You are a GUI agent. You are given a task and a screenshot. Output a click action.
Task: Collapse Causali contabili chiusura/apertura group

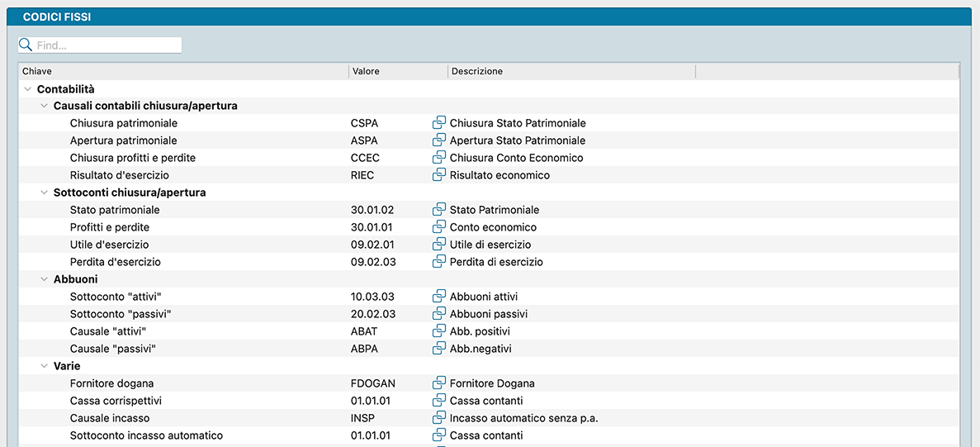coord(45,107)
